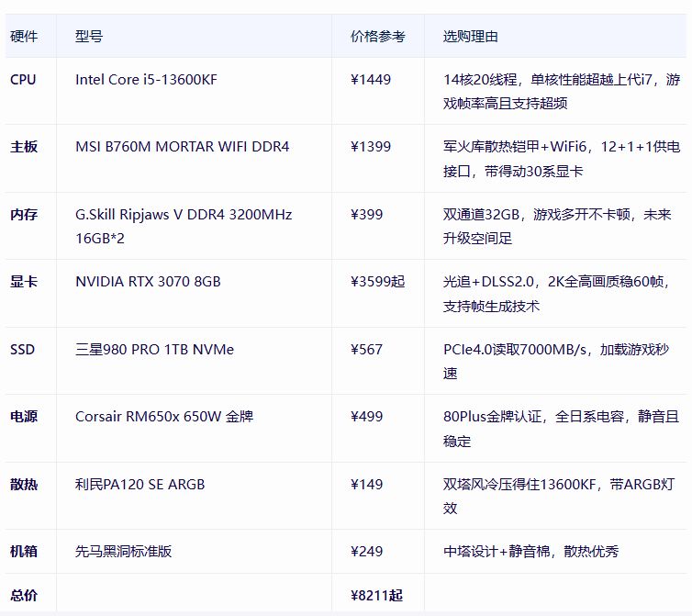Click the 硬件 column header
The width and height of the screenshot is (692, 616).
pyautogui.click(x=24, y=36)
